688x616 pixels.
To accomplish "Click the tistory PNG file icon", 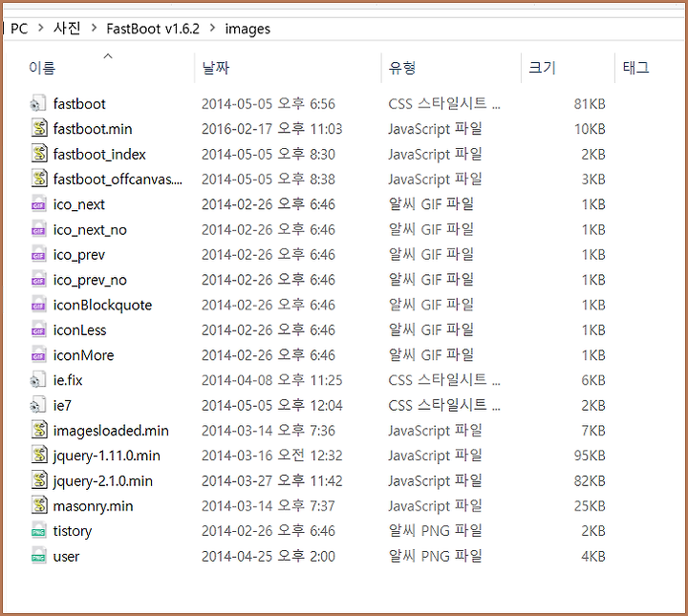I will pyautogui.click(x=38, y=531).
